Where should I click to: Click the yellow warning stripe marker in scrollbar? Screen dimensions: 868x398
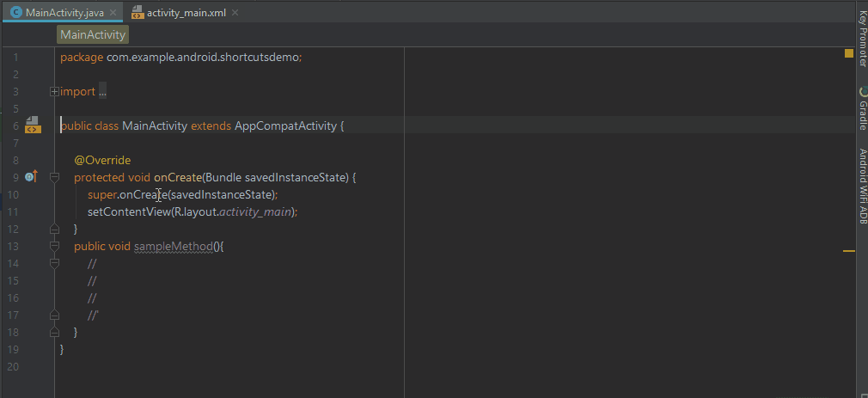pos(849,251)
